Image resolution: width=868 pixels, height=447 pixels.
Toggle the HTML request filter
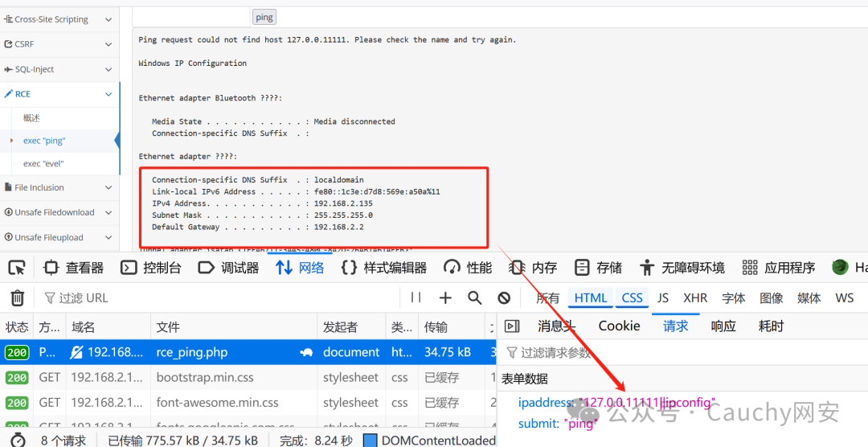590,298
